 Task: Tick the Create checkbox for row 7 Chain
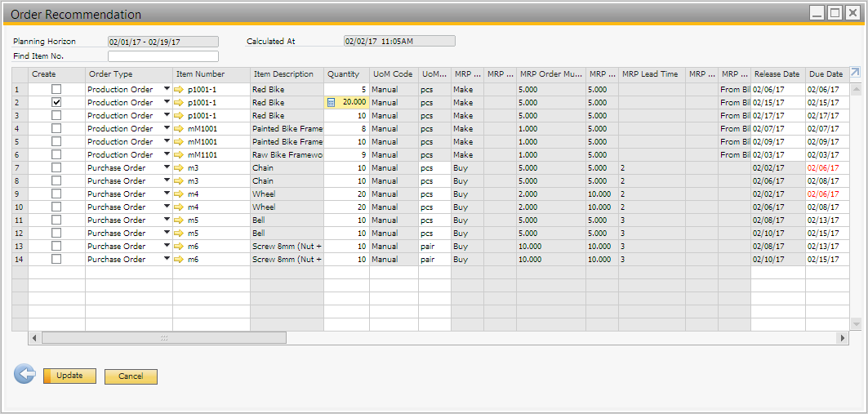pyautogui.click(x=56, y=167)
